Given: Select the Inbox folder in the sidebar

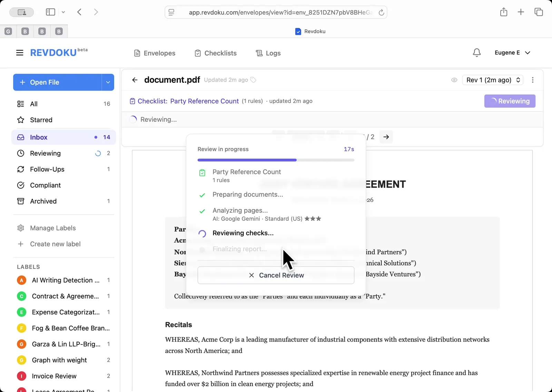Looking at the screenshot, I should [x=39, y=137].
